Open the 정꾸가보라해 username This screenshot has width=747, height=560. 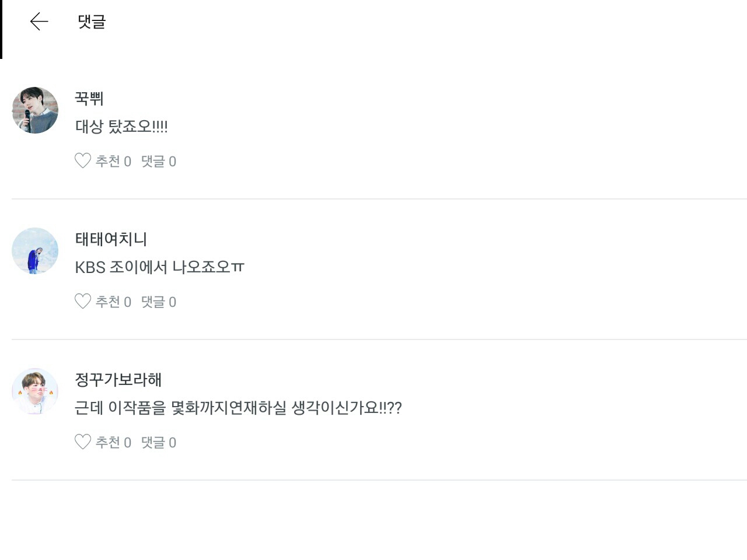(x=118, y=379)
